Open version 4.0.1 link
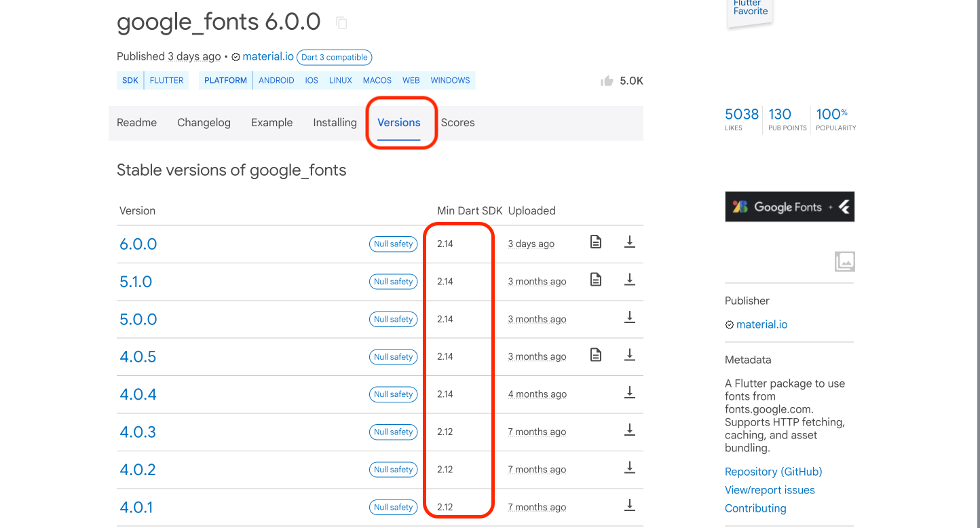The height and width of the screenshot is (528, 980). point(136,508)
